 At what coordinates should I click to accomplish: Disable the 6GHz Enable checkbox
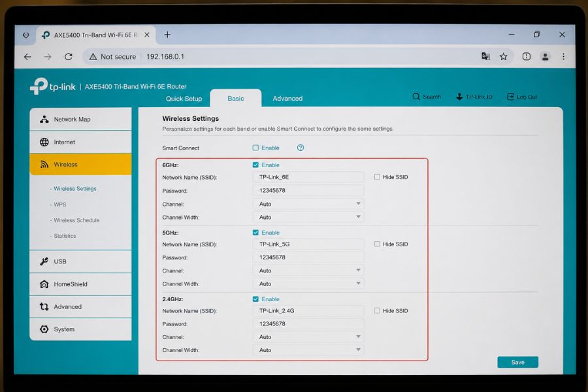click(255, 165)
